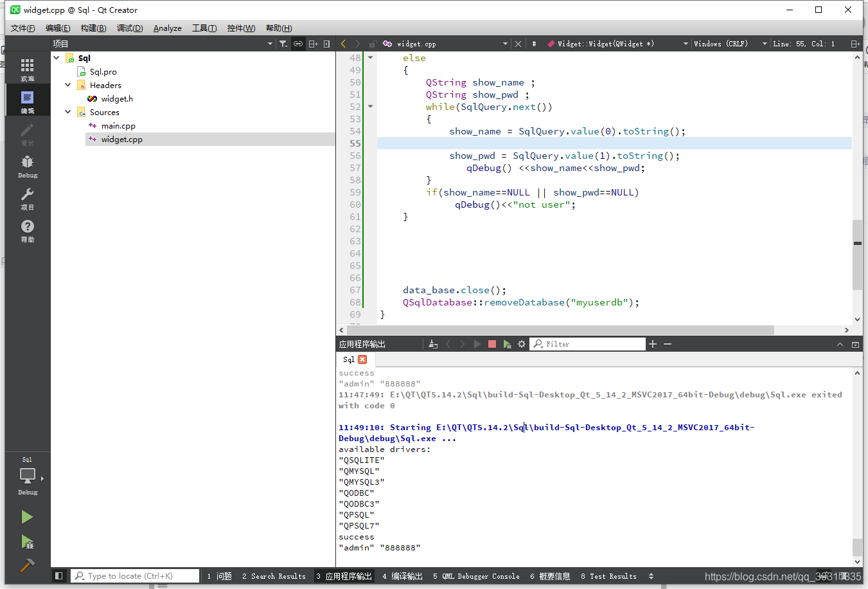The height and width of the screenshot is (589, 868).
Task: Open the line ending dropdown Windows (CRLF)
Action: pos(731,44)
